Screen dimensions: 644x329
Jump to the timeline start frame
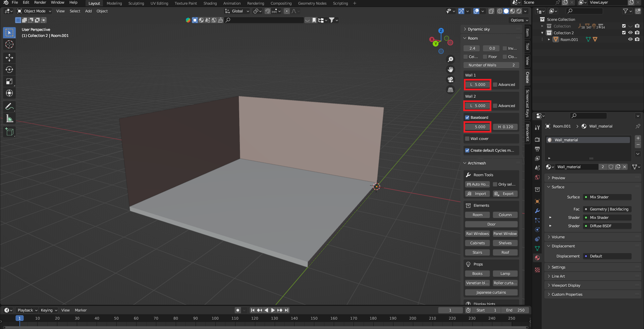(253, 310)
